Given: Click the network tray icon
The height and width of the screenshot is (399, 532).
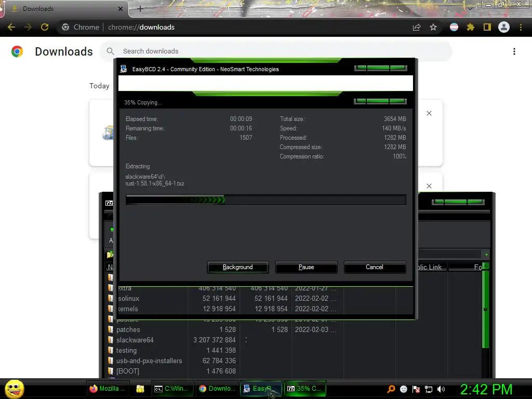Looking at the screenshot, I should pos(429,389).
